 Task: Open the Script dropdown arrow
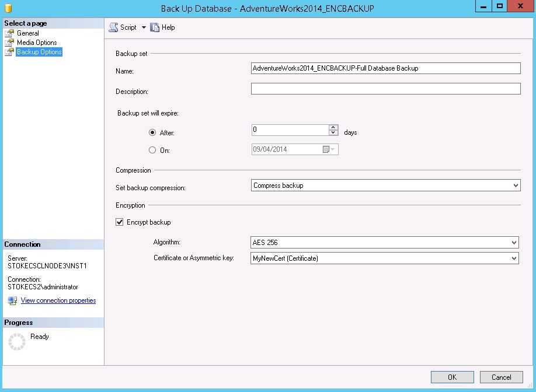coord(144,27)
